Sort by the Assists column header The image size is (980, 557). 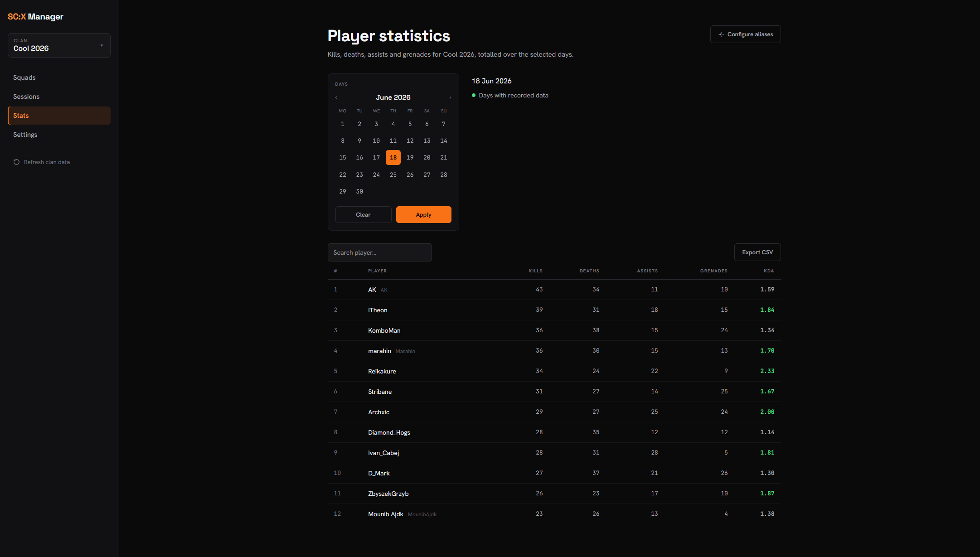[647, 271]
